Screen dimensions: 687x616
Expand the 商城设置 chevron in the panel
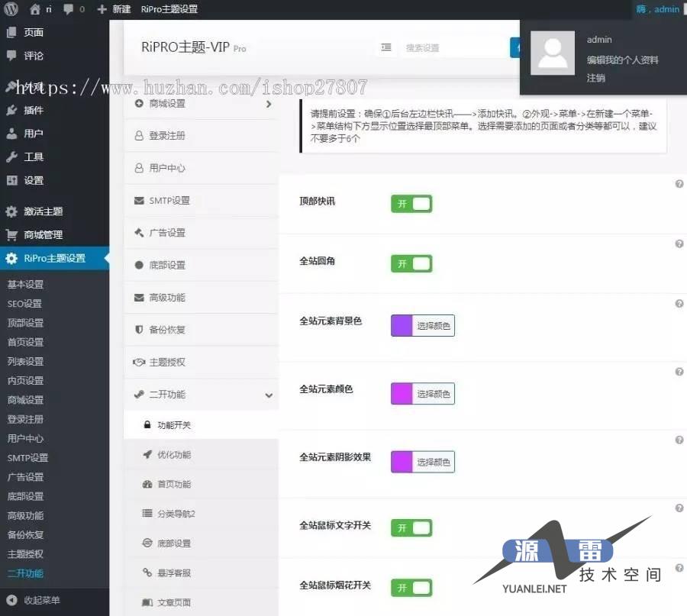[269, 104]
